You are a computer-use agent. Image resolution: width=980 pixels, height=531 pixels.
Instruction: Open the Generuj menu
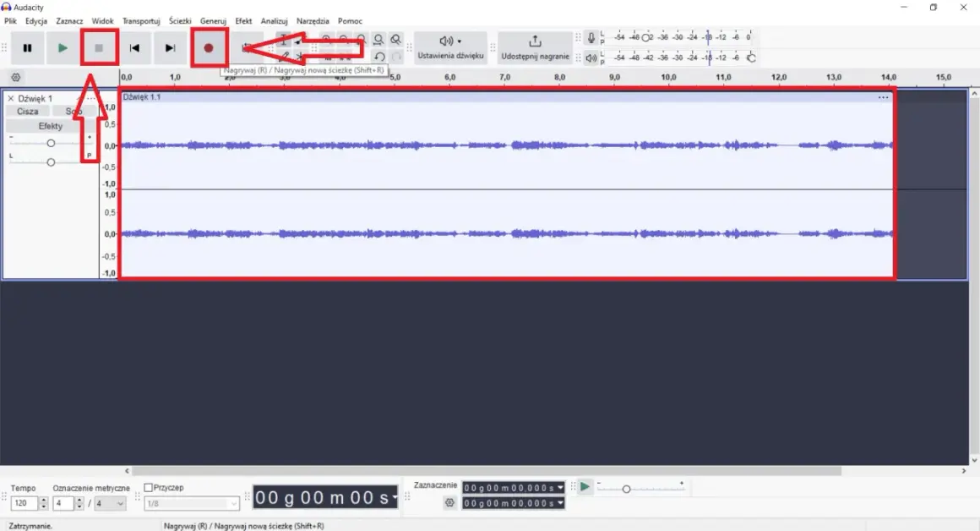(213, 21)
